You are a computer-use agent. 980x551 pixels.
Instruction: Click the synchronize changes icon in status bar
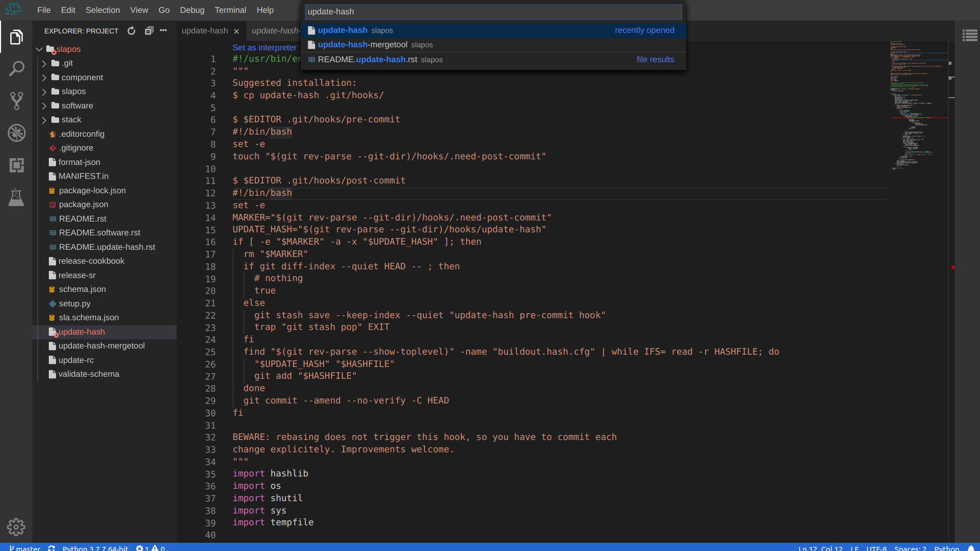(x=51, y=548)
